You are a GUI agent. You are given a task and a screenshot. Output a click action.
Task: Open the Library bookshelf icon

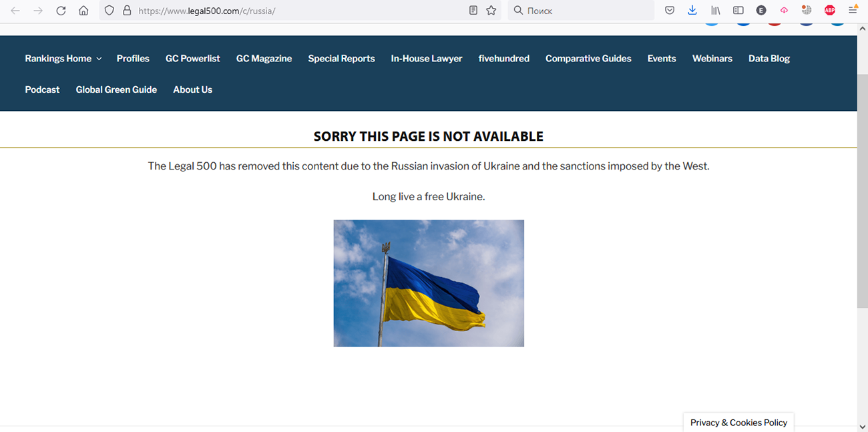(x=715, y=11)
